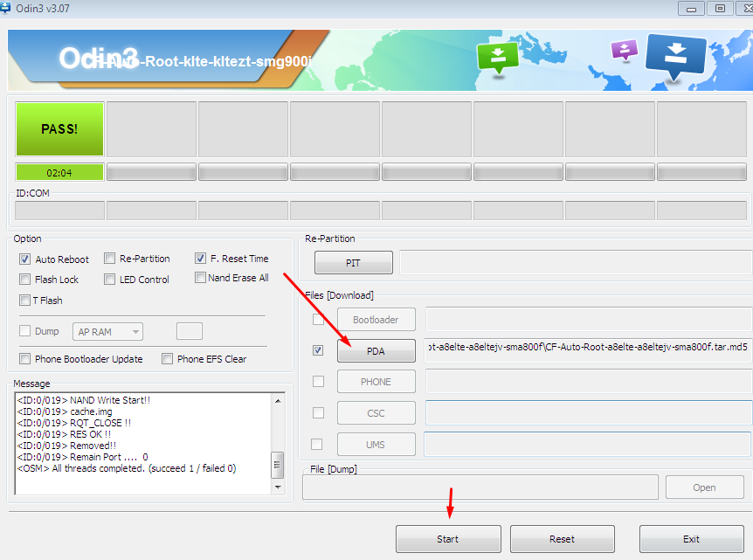Click the UMS file path field
This screenshot has width=753, height=560.
[x=588, y=444]
